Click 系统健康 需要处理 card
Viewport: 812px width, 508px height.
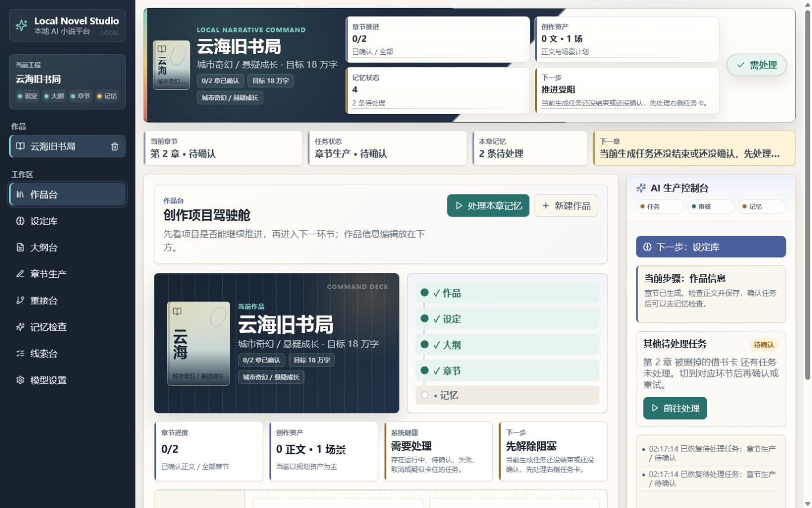(438, 451)
